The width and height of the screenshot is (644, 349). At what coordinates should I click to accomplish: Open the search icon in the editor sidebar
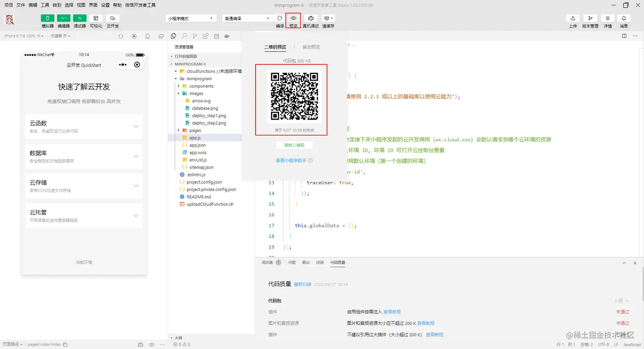coord(184,36)
